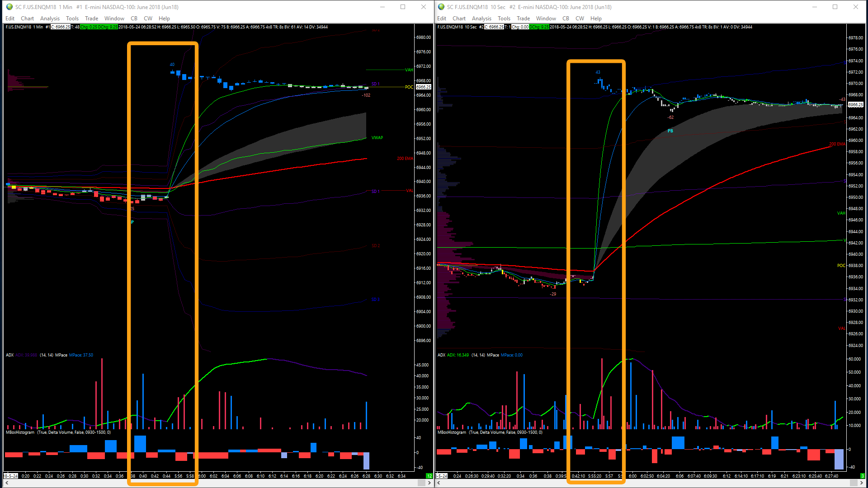The height and width of the screenshot is (488, 868).
Task: Click the left chart horizontal scrollbar thumb
Action: 421,483
